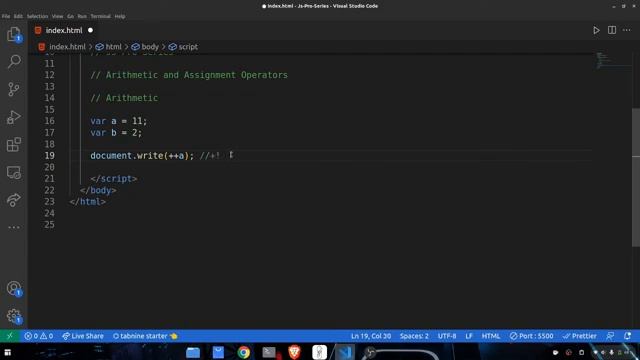Viewport: 640px width, 360px height.
Task: Open the Accounts menu
Action: [x=13, y=288]
